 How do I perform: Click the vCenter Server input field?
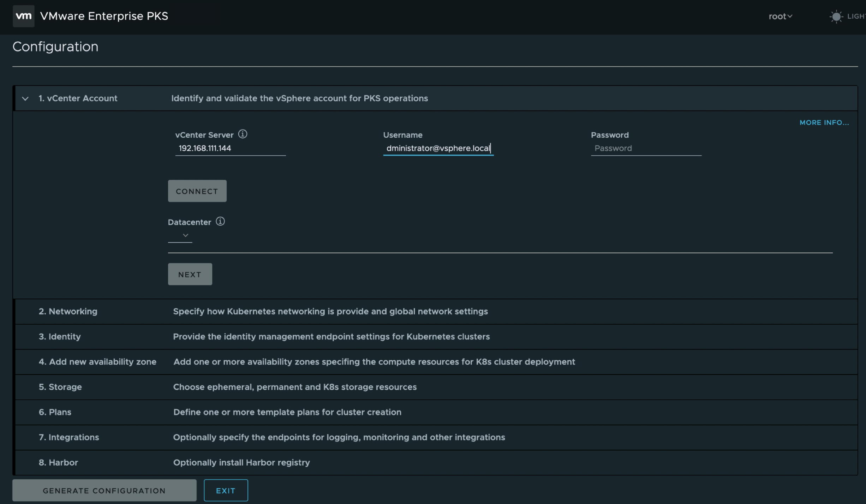(231, 148)
